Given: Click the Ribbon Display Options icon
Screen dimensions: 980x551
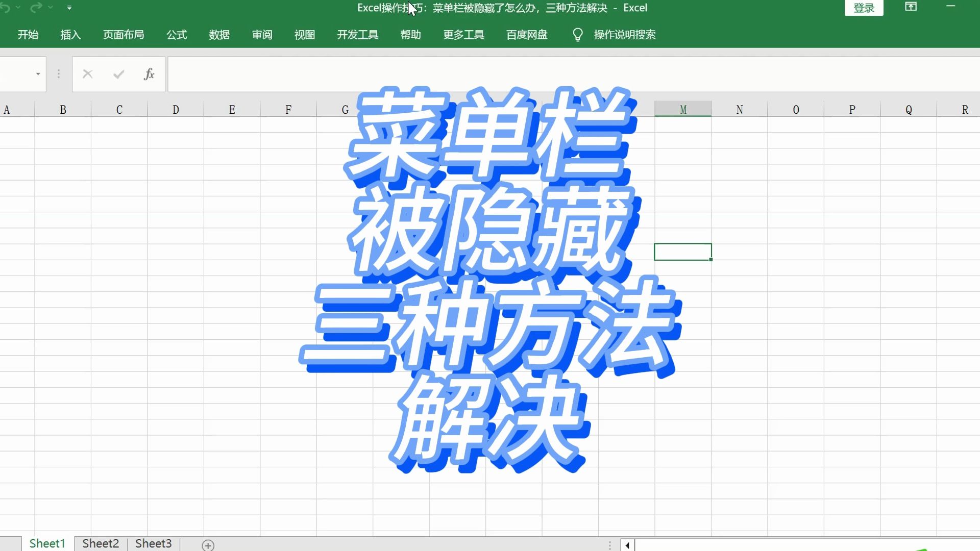Looking at the screenshot, I should click(x=911, y=7).
